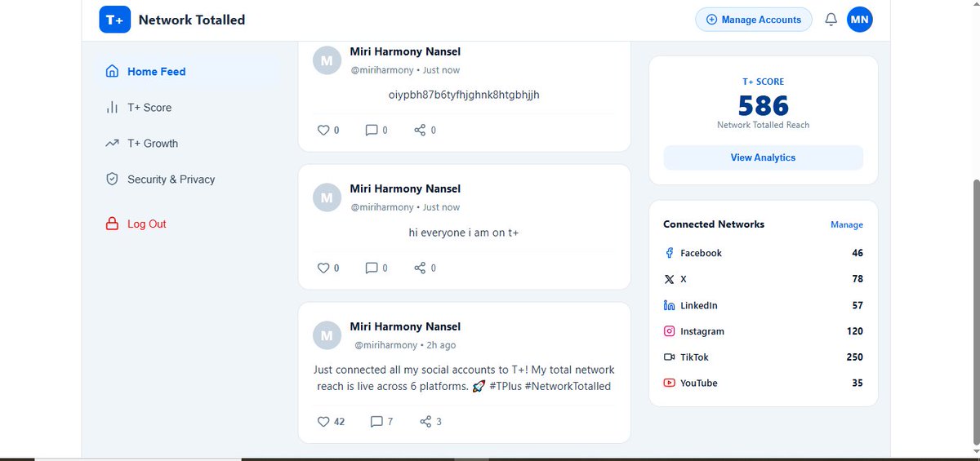Click the TikTok reach count 250
The image size is (980, 461).
[855, 357]
